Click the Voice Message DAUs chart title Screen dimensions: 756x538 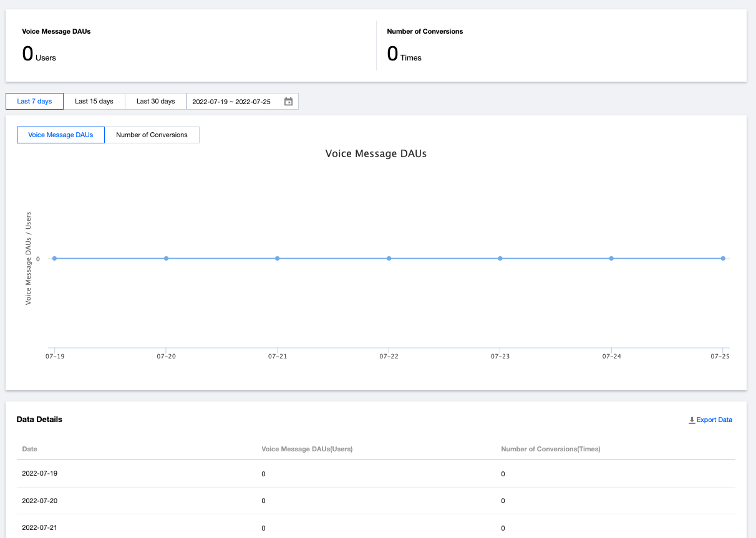[x=376, y=153]
